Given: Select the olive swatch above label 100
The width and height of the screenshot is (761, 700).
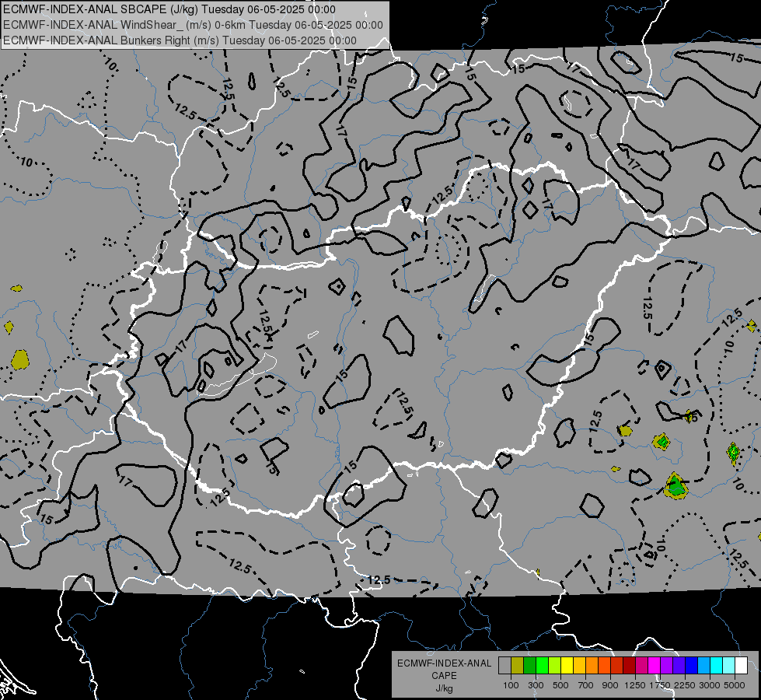Looking at the screenshot, I should point(518,666).
